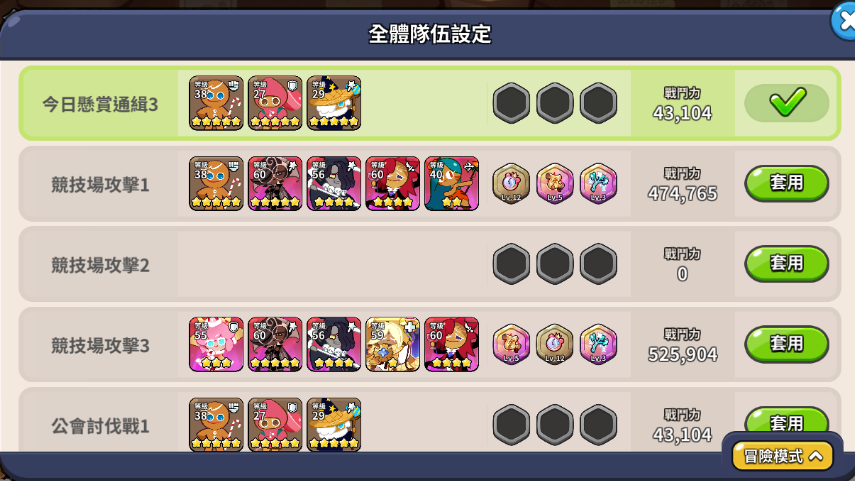Select level 27 strawberry cookie in 公會討伐戰1
This screenshot has width=855, height=481.
coord(275,424)
